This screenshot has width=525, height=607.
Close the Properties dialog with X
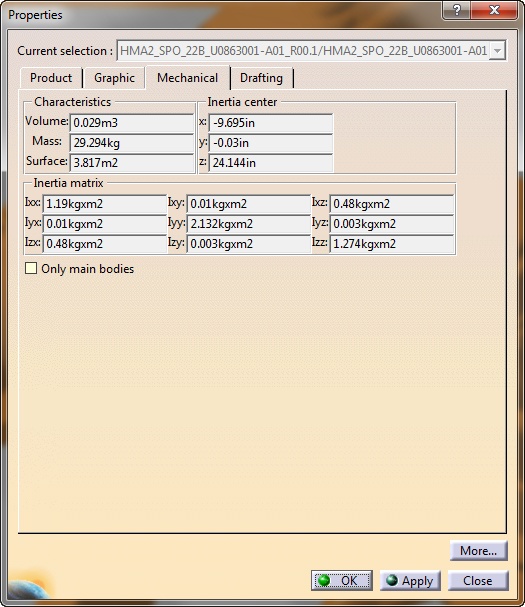494,10
